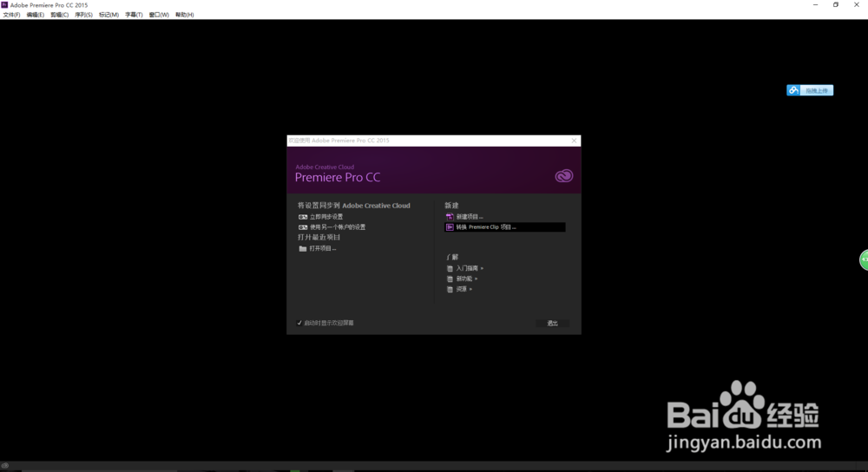Click the account icon beside 使用另一个帐户的设置
The image size is (868, 472).
303,227
